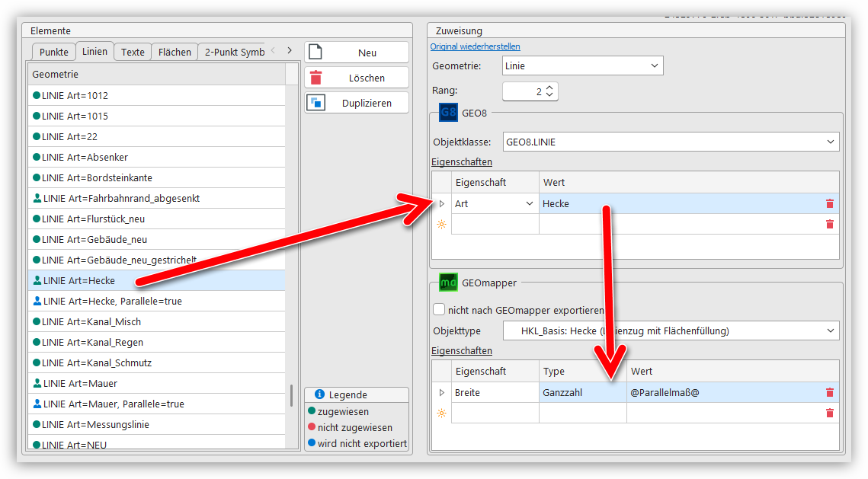Click the blue person icon beside LINIE Art=Mauer, Parallele=true

[x=37, y=404]
